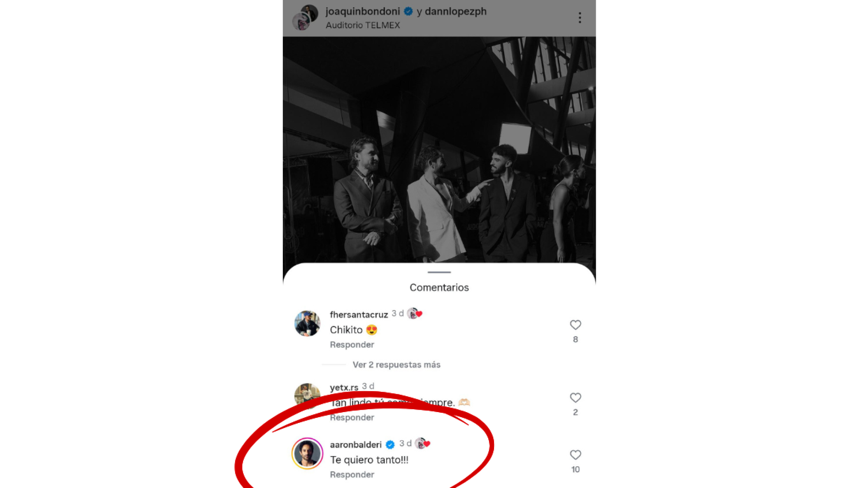Open fhersantacruz's profile picture
Screen dimensions: 868x488
pos(307,324)
